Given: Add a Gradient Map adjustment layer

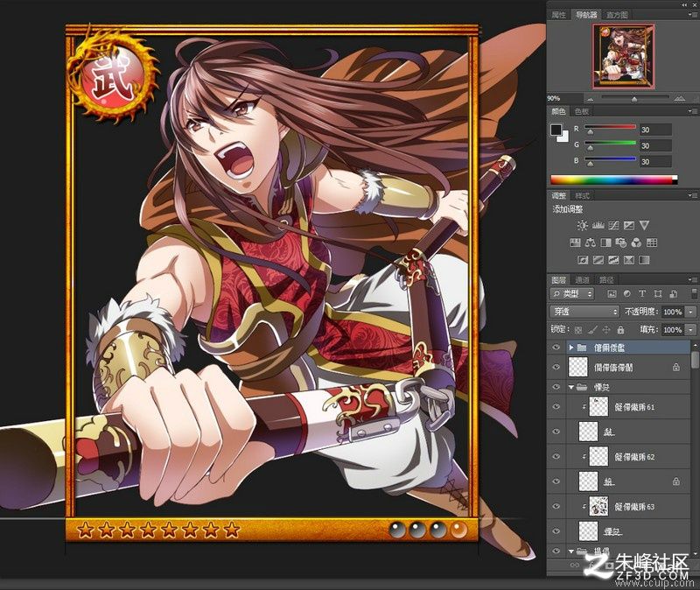Looking at the screenshot, I should point(644,260).
